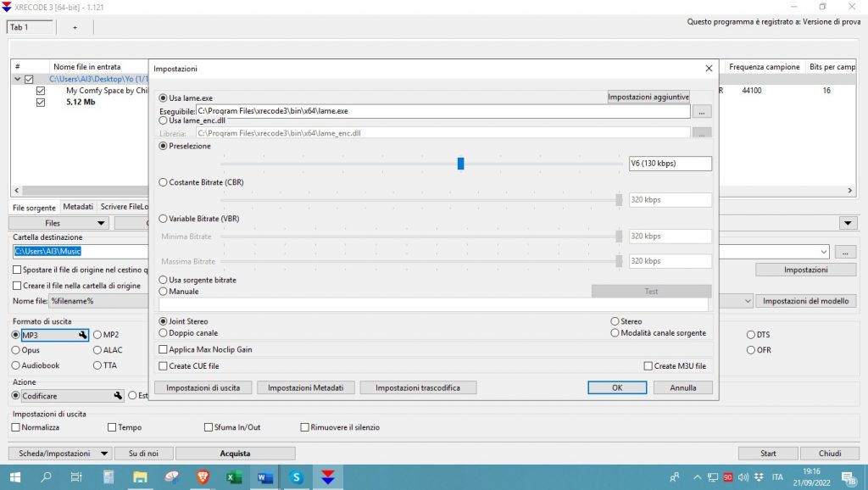Add a new tab with the plus button
Viewport: 868px width, 490px height.
tap(75, 27)
